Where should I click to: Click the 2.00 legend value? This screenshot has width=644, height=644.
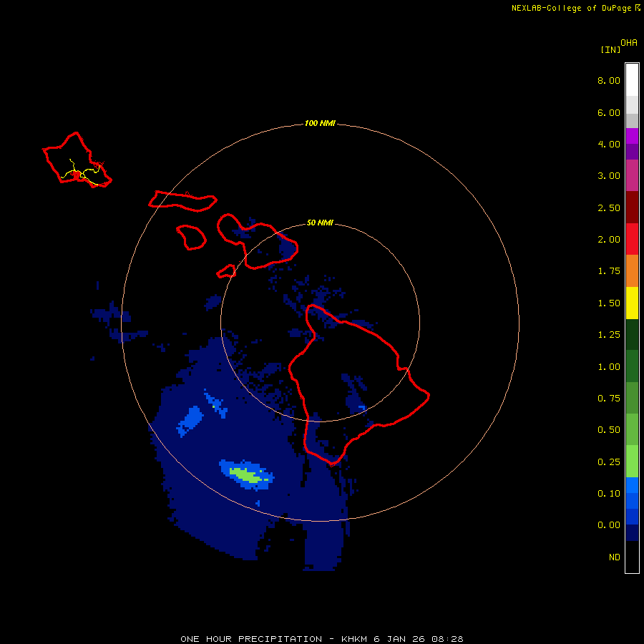pyautogui.click(x=609, y=240)
